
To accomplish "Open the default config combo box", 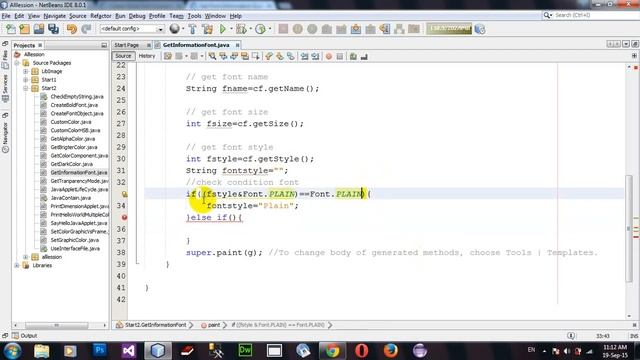I will [131, 29].
